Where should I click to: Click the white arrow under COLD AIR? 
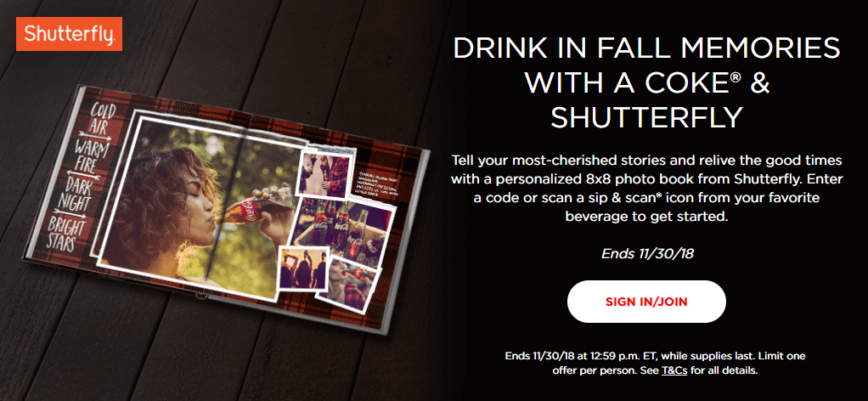point(97,134)
